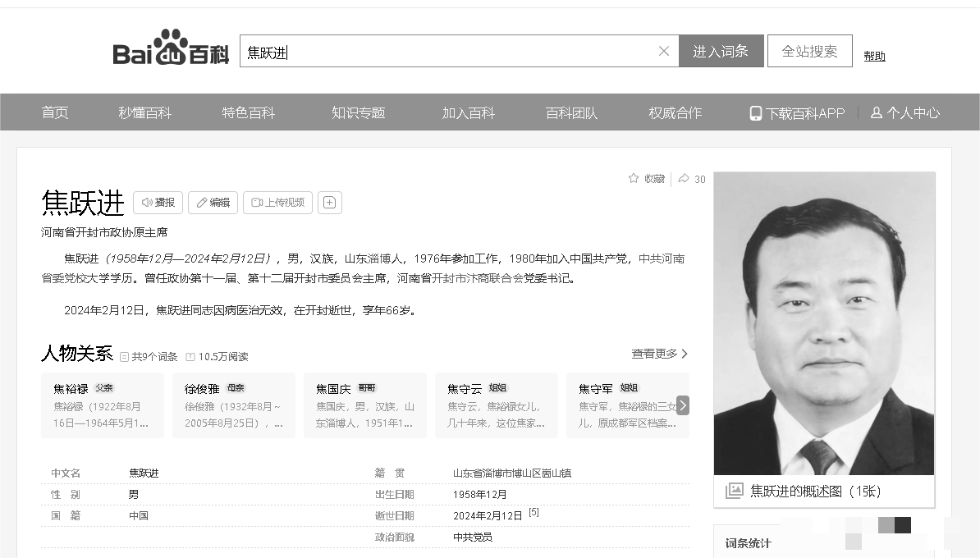Screen dimensions: 980x558
Task: Click the 中共党员 value
Action: click(x=473, y=537)
